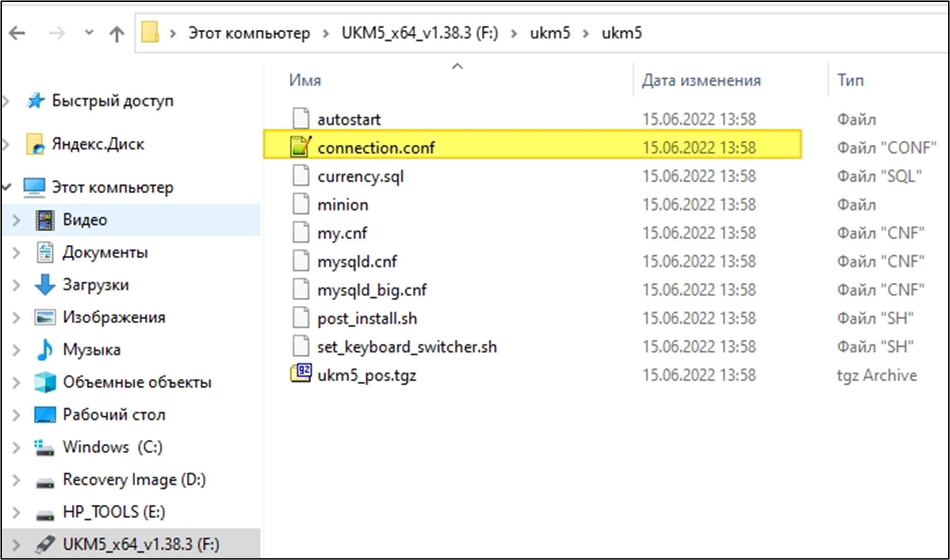This screenshot has width=950, height=560.
Task: Select file name 'post_install.sh'
Action: click(367, 318)
